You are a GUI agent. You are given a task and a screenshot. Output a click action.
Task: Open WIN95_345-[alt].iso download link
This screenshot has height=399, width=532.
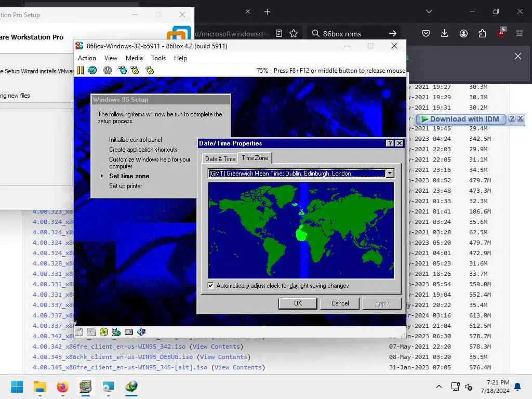[120, 367]
